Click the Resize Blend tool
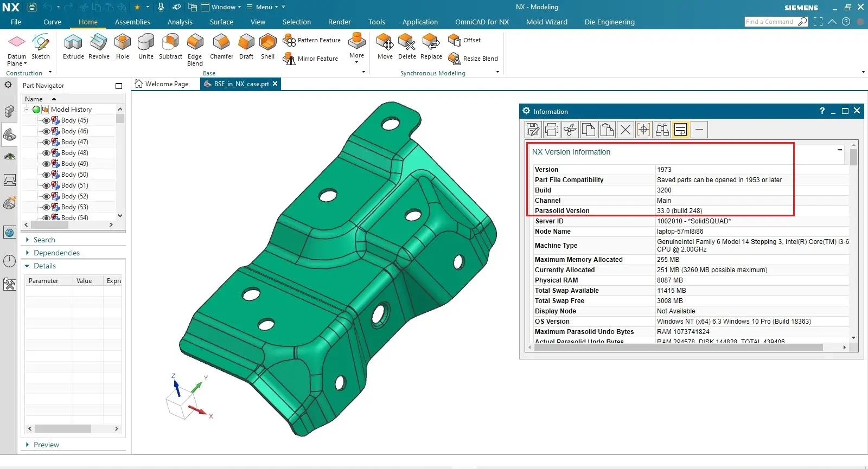The height and width of the screenshot is (469, 868). (473, 59)
